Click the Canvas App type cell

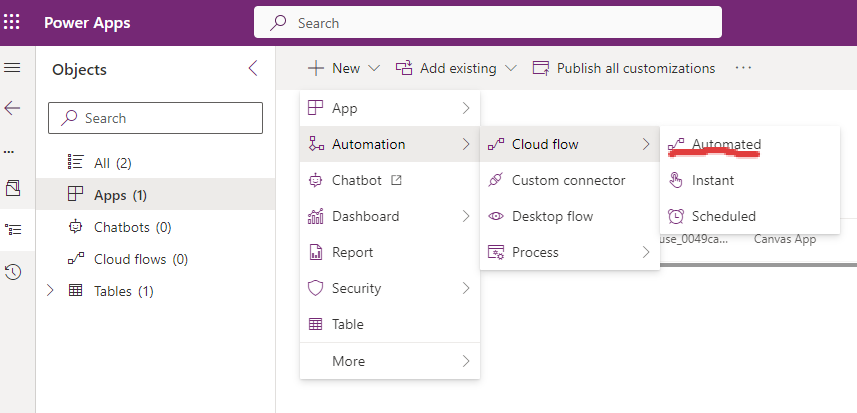(x=785, y=239)
